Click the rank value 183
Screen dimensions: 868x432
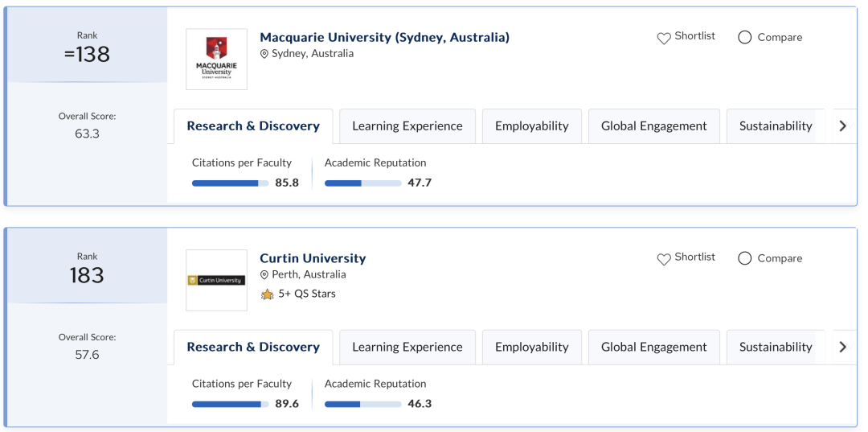[87, 275]
